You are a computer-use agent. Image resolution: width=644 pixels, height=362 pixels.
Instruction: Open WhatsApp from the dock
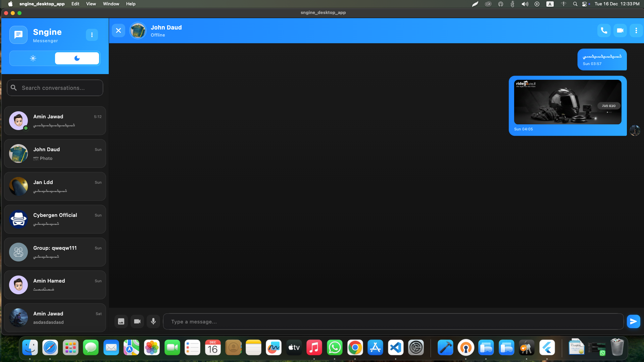334,348
